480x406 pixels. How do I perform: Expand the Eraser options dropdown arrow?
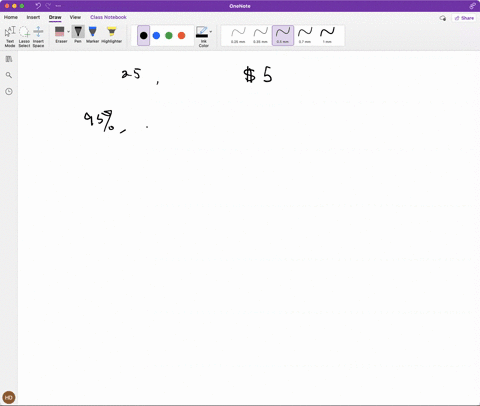point(69,32)
